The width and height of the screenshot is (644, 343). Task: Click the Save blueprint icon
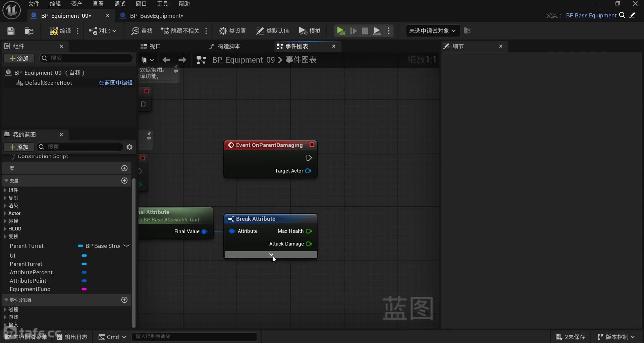pos(11,31)
